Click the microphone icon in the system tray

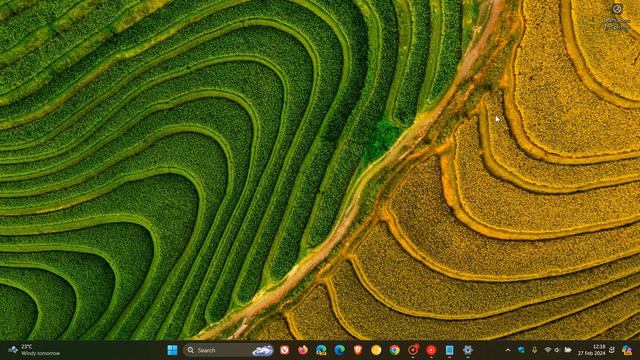(535, 350)
